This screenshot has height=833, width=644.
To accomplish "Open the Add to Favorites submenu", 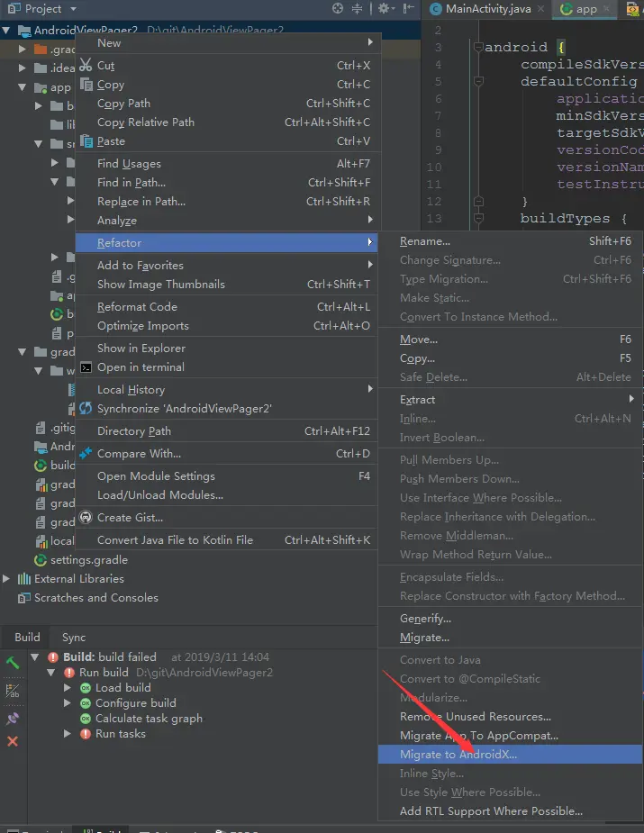I will 227,265.
